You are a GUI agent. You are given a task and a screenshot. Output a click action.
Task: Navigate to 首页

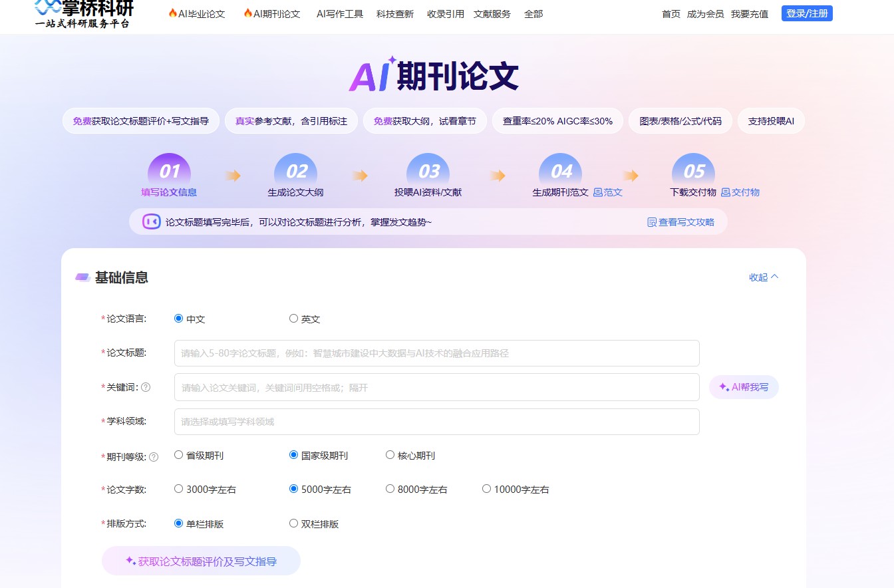(670, 13)
